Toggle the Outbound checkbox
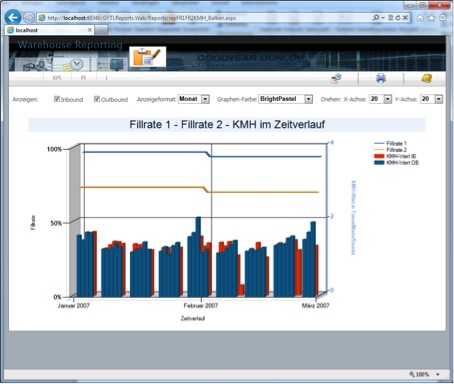Image resolution: width=454 pixels, height=384 pixels. (x=97, y=99)
